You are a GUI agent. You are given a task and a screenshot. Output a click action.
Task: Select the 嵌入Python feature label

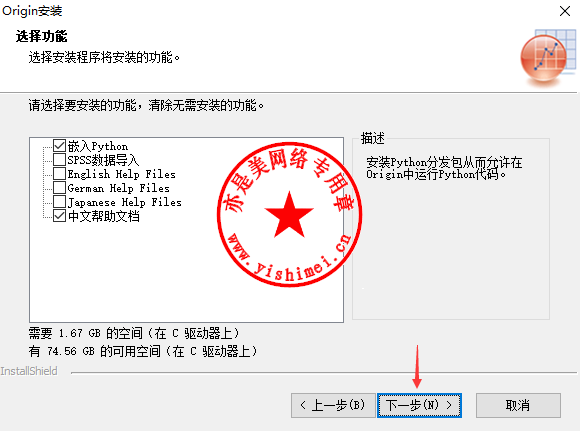[98, 146]
